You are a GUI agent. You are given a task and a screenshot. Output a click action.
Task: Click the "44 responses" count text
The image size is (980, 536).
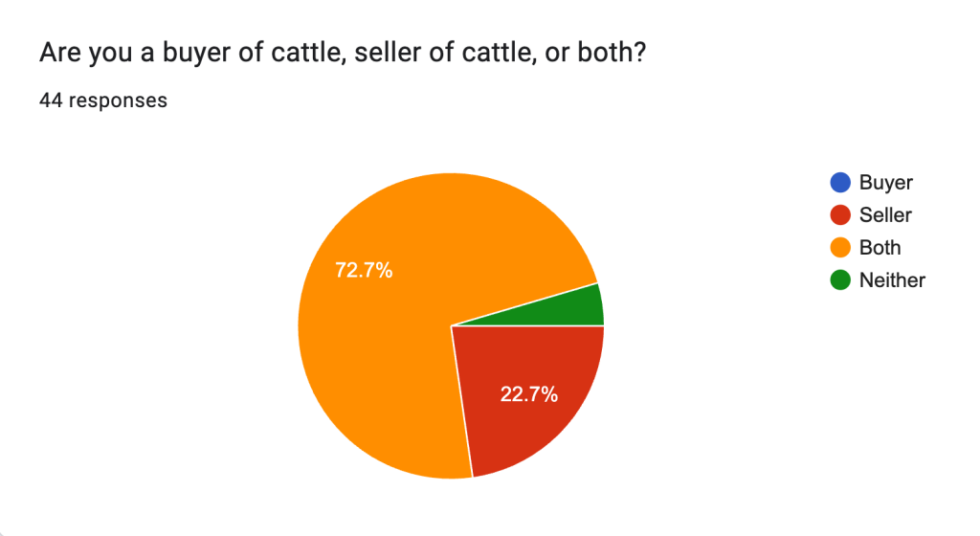coord(103,100)
